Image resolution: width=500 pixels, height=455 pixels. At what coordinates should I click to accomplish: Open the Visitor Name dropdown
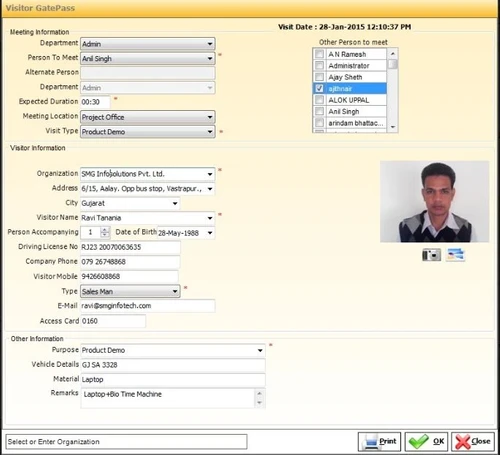pos(210,218)
